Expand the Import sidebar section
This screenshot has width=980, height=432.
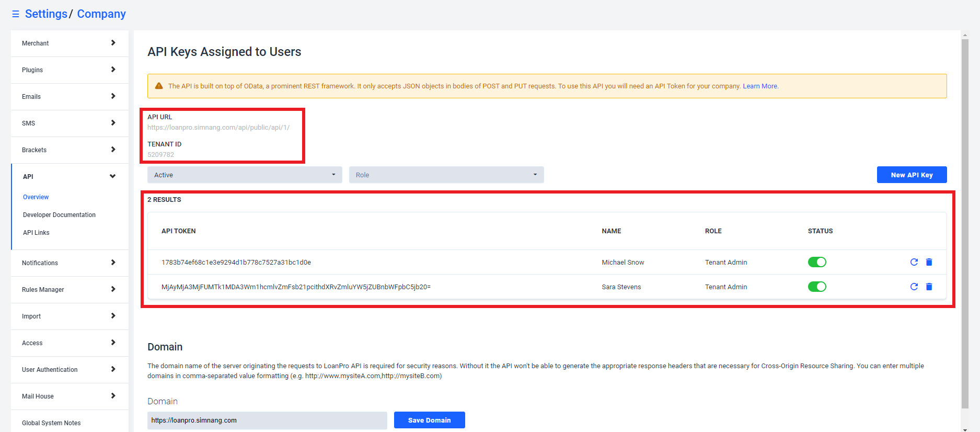70,316
